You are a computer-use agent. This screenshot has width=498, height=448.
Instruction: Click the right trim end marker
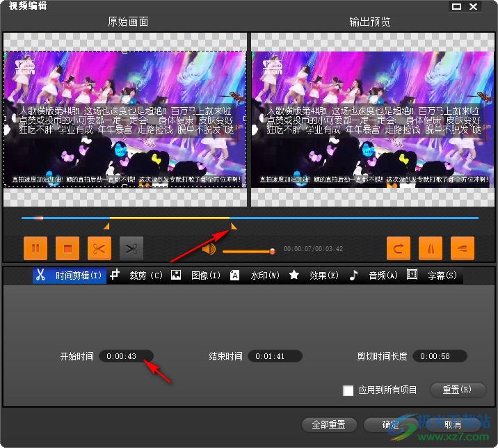click(x=234, y=226)
